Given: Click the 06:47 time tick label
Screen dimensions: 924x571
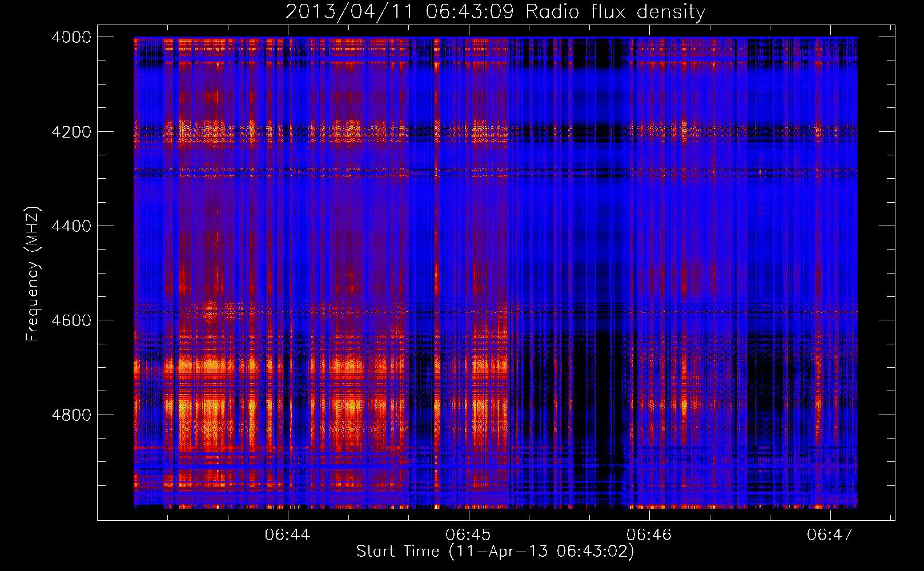Looking at the screenshot, I should coord(830,534).
